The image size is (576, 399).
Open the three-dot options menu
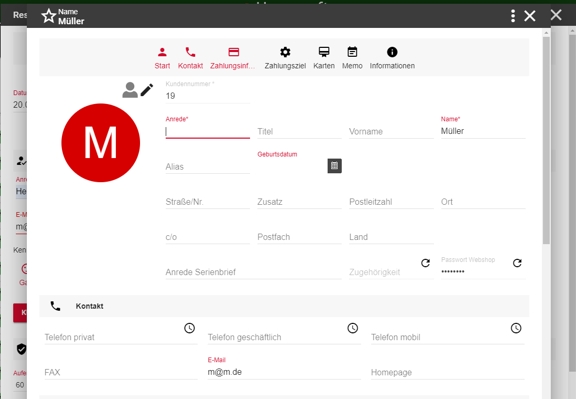click(x=513, y=16)
